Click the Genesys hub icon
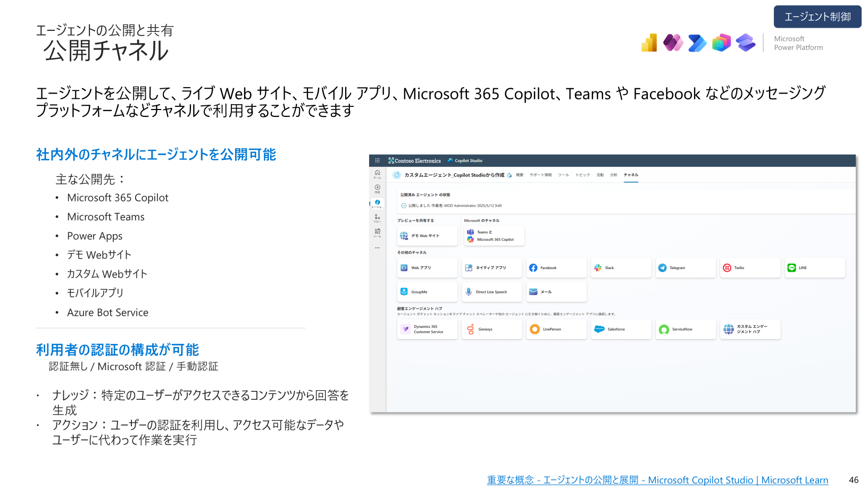 point(470,330)
